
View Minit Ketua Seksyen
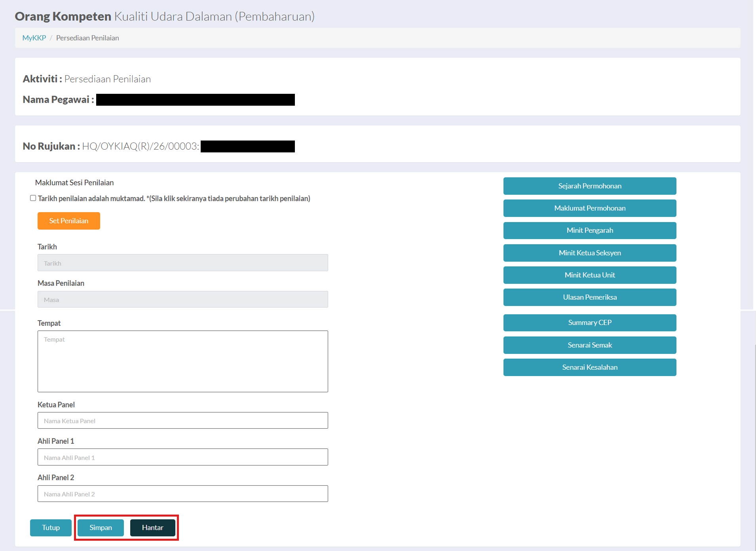(590, 253)
